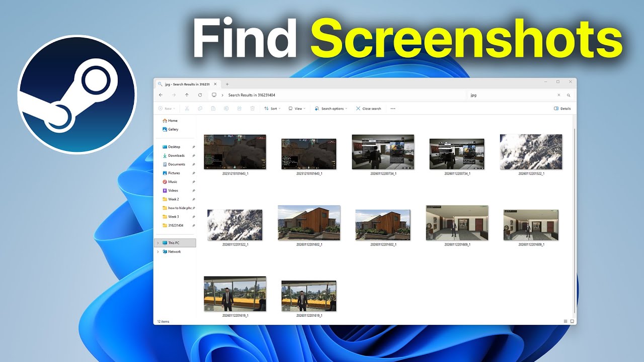
Task: Open a new tab with the plus button
Action: [x=227, y=84]
